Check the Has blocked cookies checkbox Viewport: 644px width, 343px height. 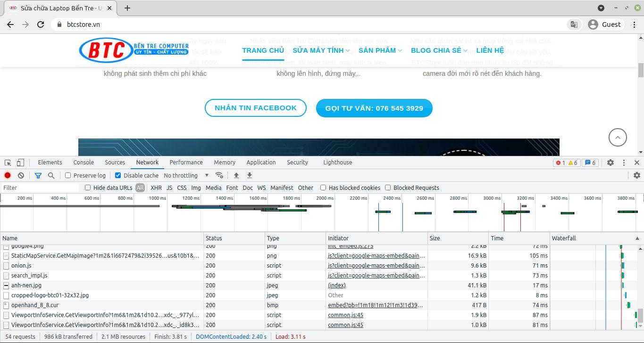tap(323, 188)
